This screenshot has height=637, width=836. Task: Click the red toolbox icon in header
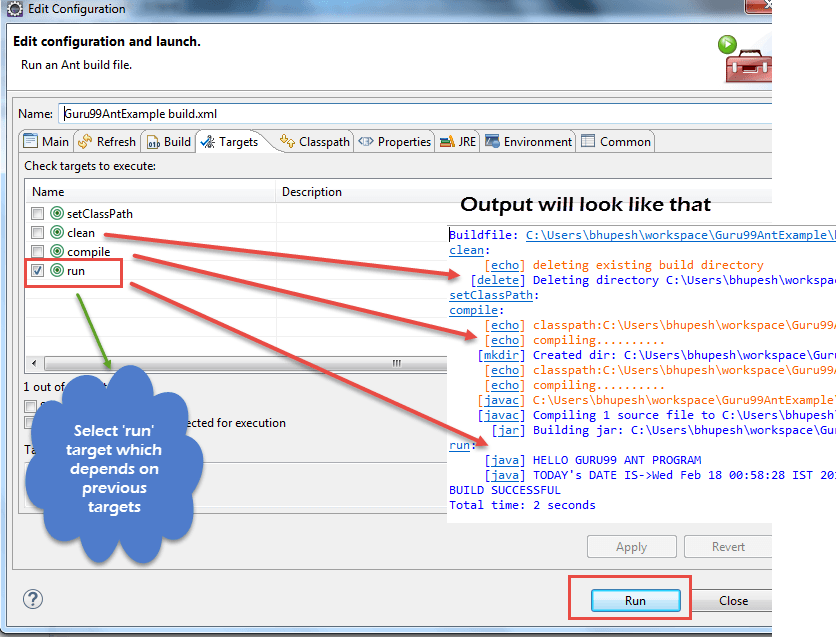747,66
